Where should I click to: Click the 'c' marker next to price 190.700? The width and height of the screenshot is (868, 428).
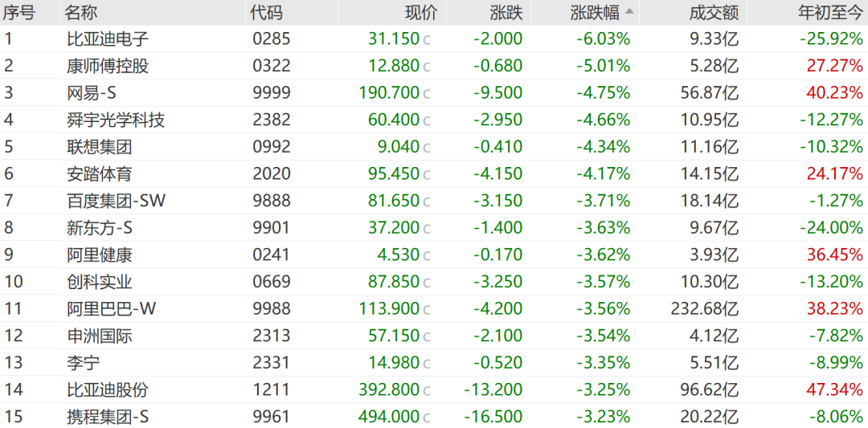point(427,93)
